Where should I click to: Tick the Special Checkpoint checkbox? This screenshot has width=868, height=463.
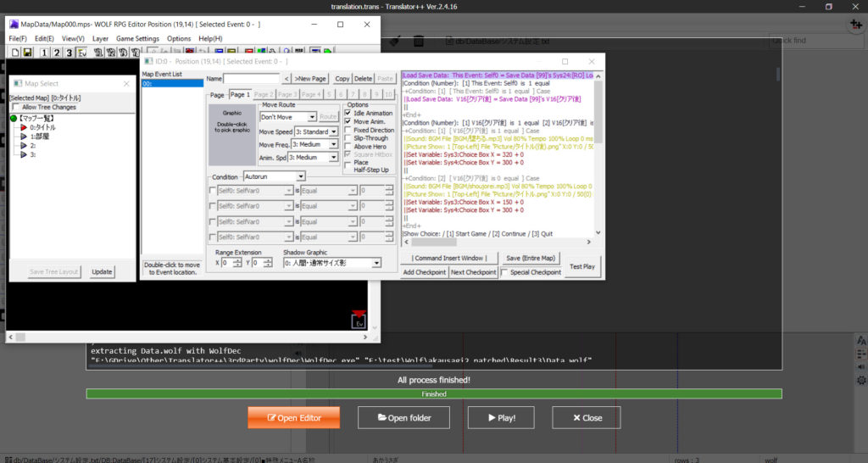pyautogui.click(x=504, y=272)
